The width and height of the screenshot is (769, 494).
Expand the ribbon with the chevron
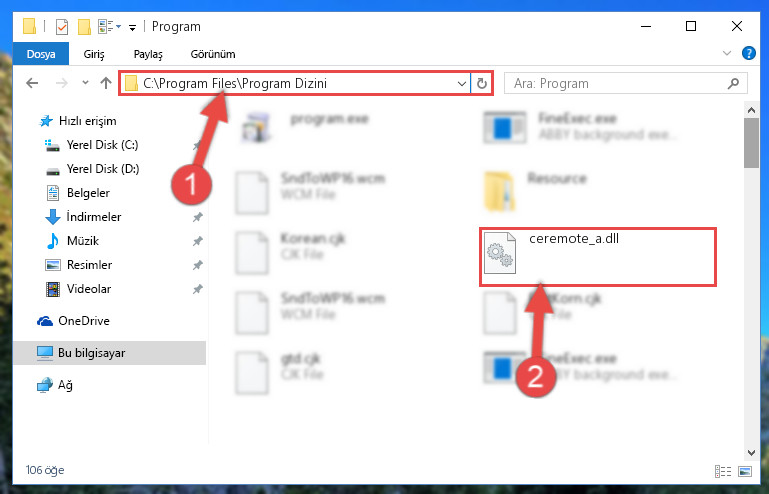coord(727,53)
